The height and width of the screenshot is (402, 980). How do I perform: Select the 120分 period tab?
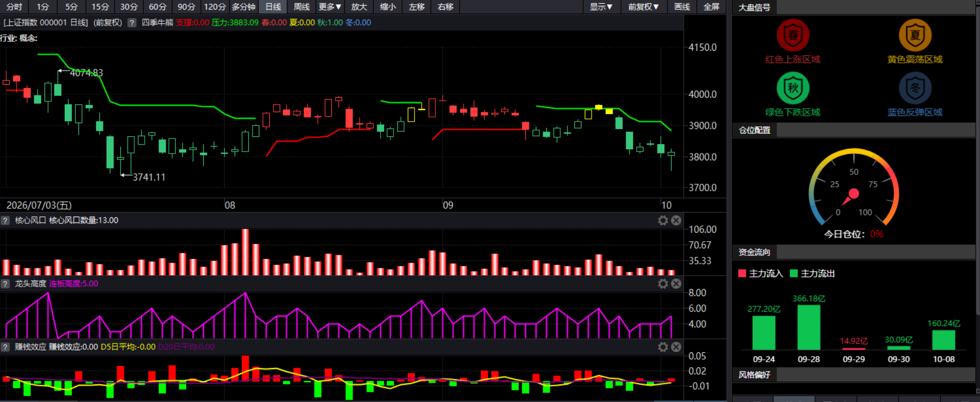coord(215,7)
